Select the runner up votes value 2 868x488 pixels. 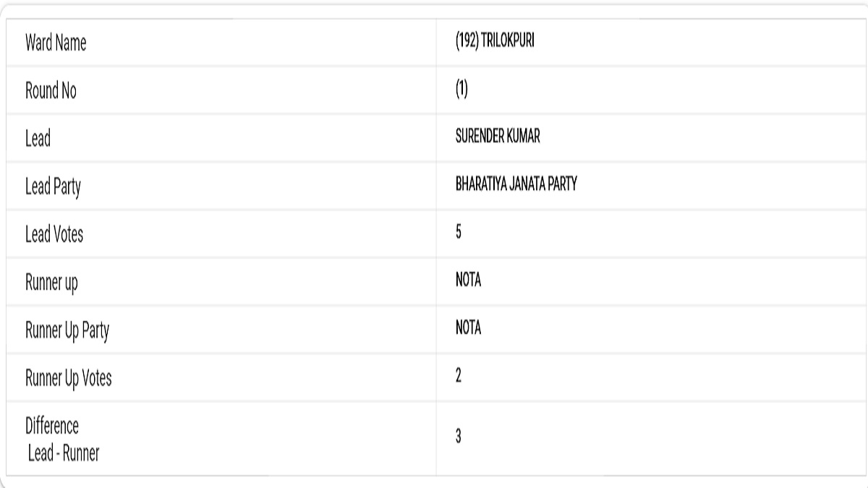(459, 377)
